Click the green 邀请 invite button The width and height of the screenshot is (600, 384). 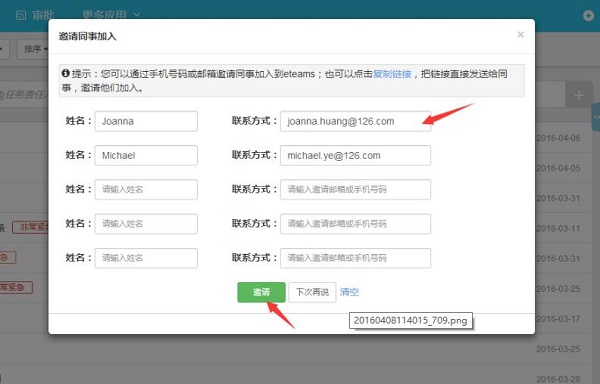[261, 292]
